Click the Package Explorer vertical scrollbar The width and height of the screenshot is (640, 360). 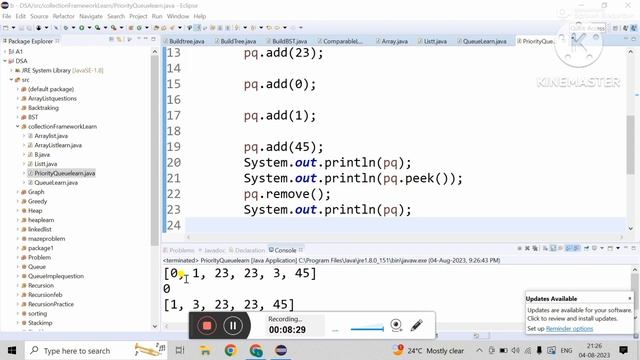tap(154, 150)
